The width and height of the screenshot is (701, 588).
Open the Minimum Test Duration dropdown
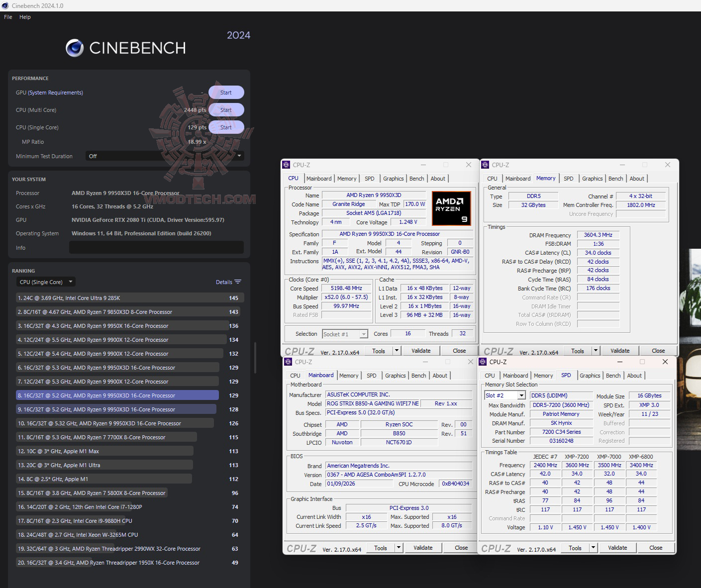coord(165,156)
